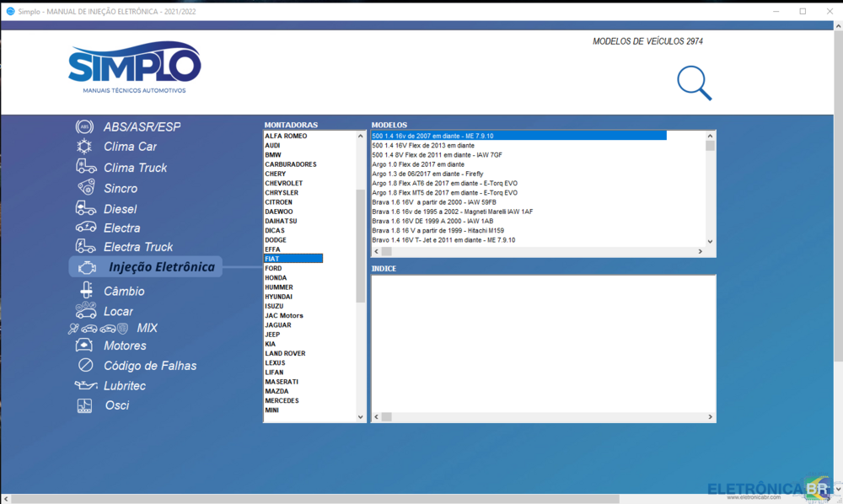
Task: Click the Osci oscilloscope icon
Action: click(x=85, y=405)
